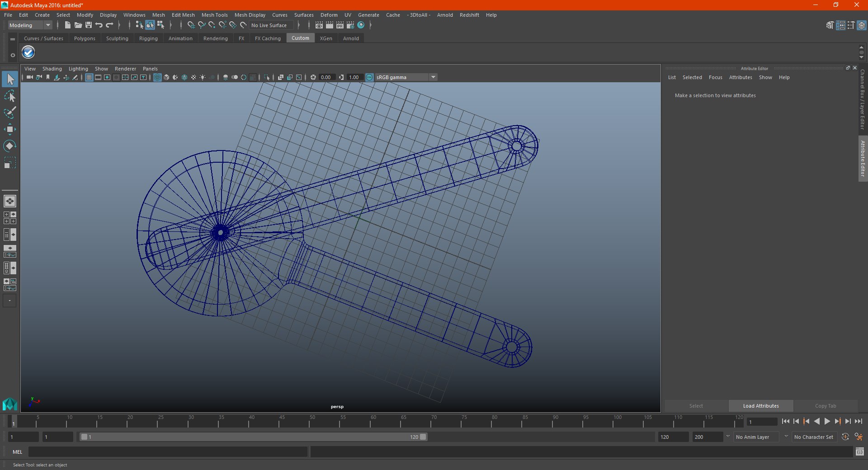The height and width of the screenshot is (470, 868).
Task: Switch to four view layout
Action: click(x=10, y=218)
